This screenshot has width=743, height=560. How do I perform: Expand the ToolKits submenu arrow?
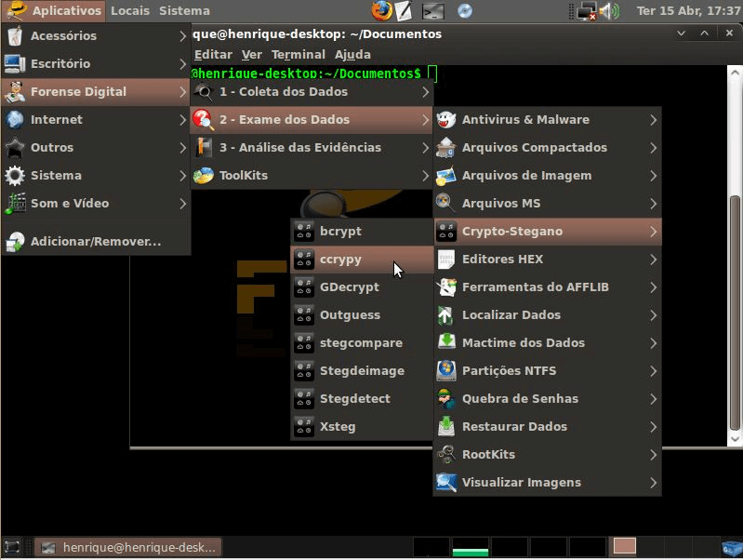tap(425, 176)
